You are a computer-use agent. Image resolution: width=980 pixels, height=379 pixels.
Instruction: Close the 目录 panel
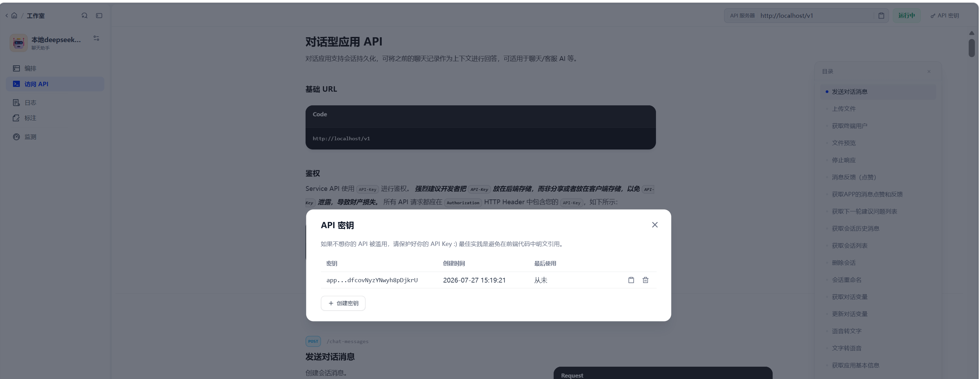[x=929, y=71]
